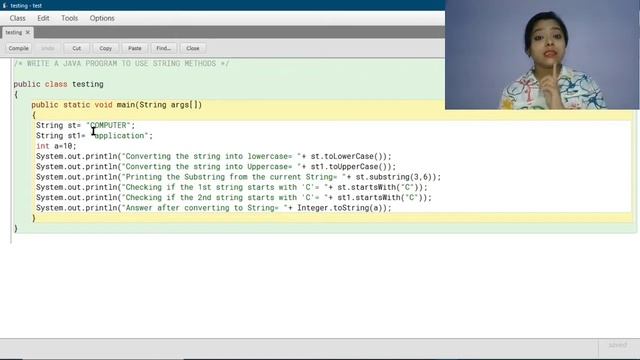The image size is (640, 360).
Task: Click the println line with toLowerCase()
Action: [213, 156]
